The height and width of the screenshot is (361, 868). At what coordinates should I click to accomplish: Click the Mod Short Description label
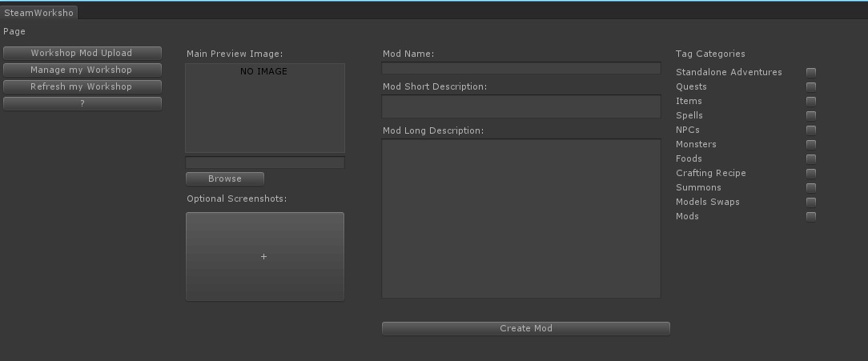click(x=435, y=86)
